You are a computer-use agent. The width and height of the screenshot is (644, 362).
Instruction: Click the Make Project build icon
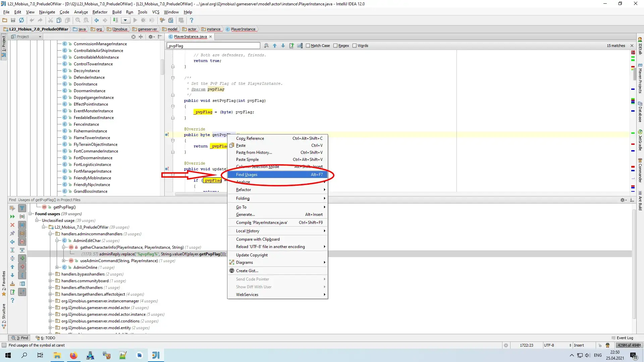pyautogui.click(x=115, y=20)
